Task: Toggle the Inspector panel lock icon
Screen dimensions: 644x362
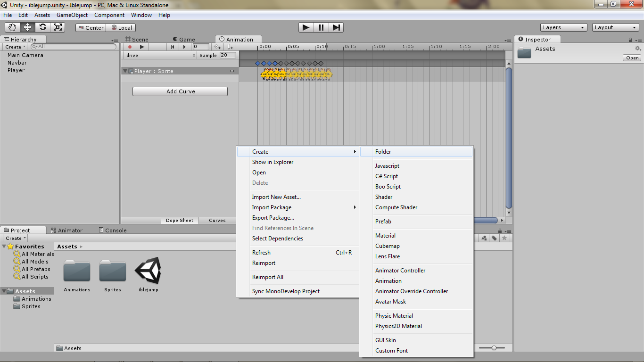Action: (x=631, y=39)
